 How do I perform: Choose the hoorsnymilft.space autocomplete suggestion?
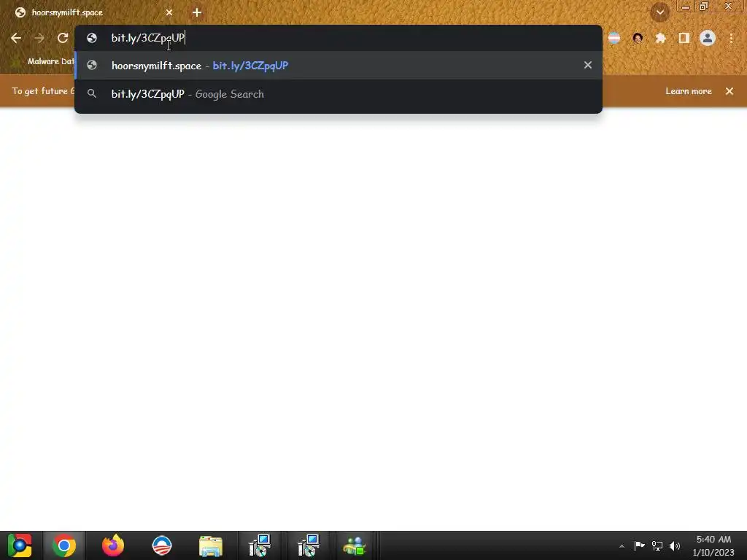click(x=338, y=65)
